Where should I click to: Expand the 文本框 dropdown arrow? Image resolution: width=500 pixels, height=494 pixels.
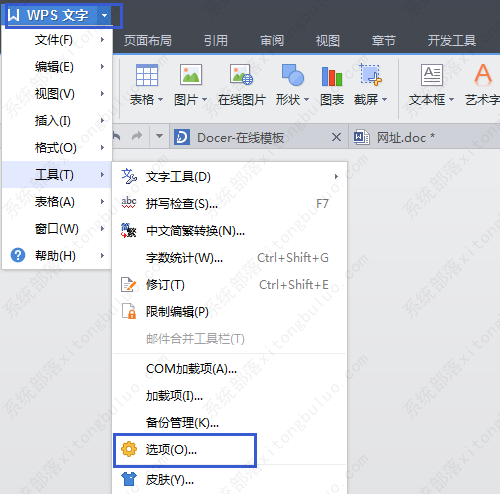[451, 99]
